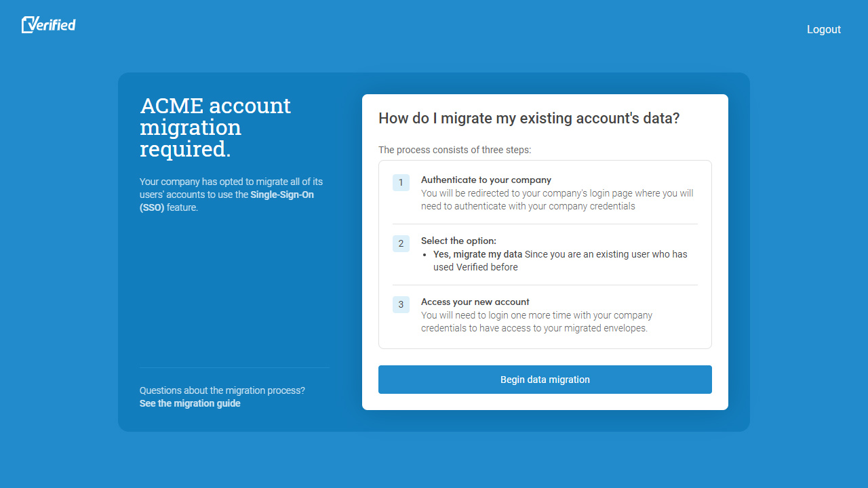Click the step 2 number badge
This screenshot has width=868, height=488.
[x=401, y=244]
